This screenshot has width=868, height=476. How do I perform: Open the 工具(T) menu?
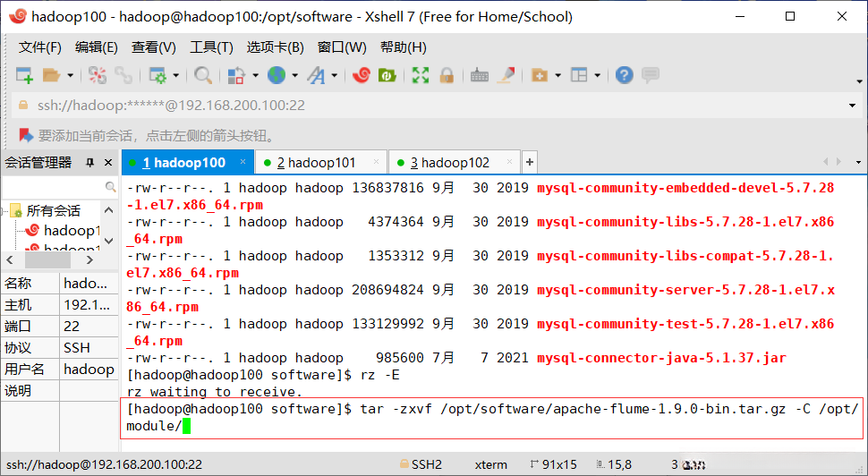pyautogui.click(x=211, y=47)
